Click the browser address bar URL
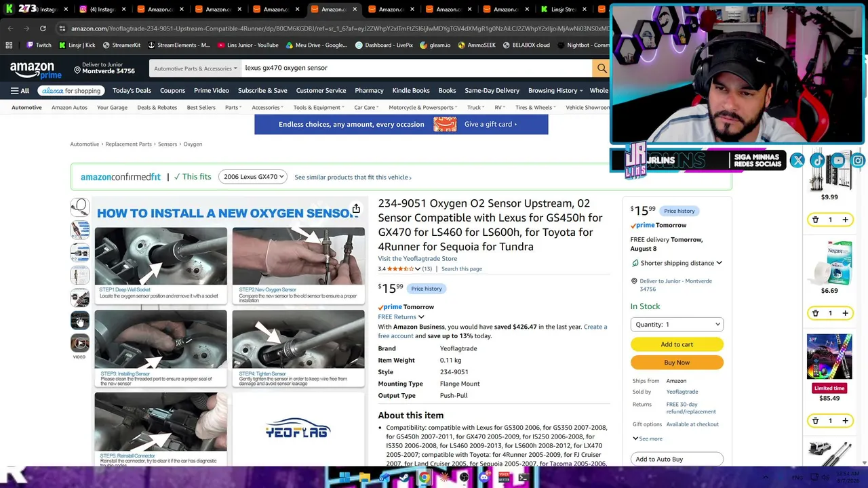Screen dimensions: 868x488 point(339,28)
